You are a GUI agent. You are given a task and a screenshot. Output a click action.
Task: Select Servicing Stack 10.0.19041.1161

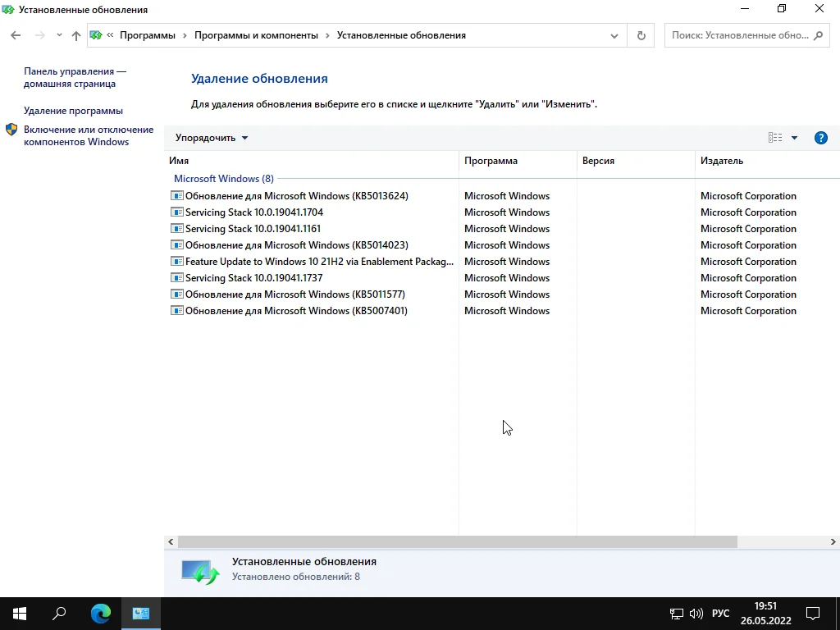[253, 229]
